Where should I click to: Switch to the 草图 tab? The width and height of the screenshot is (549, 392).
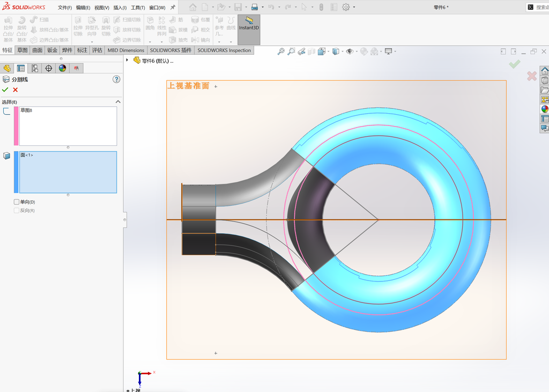pos(23,50)
